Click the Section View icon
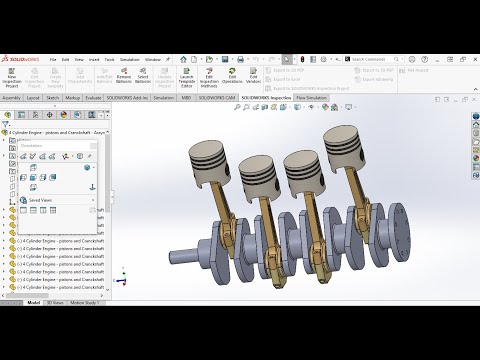480x360 pixels. (265, 107)
